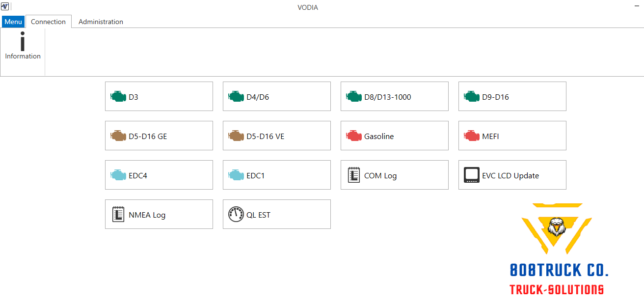The height and width of the screenshot is (308, 644).
Task: Open the D8/D13-1000 engine button
Action: (x=394, y=96)
